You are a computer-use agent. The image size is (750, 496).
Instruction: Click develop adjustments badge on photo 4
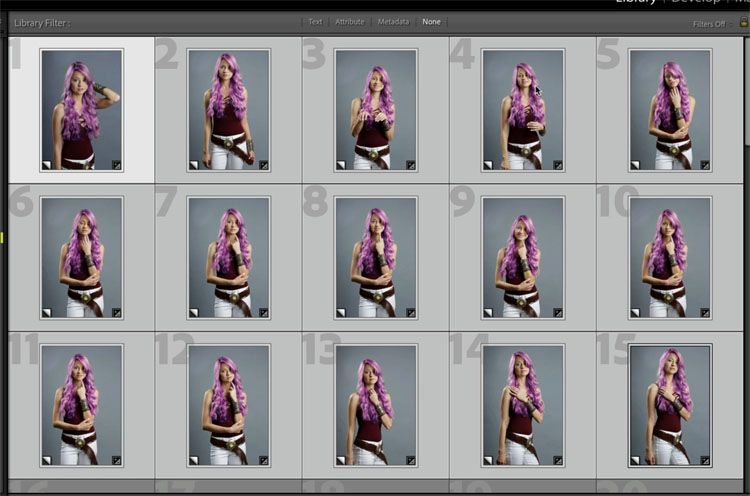(558, 165)
